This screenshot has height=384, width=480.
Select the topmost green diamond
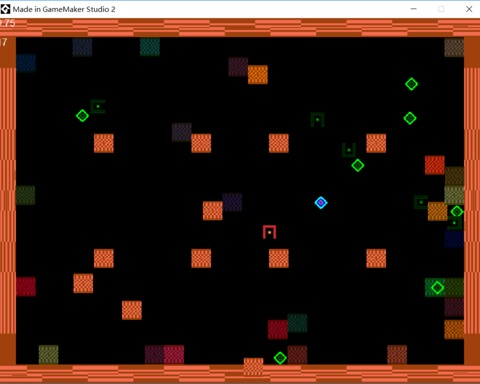click(x=411, y=84)
